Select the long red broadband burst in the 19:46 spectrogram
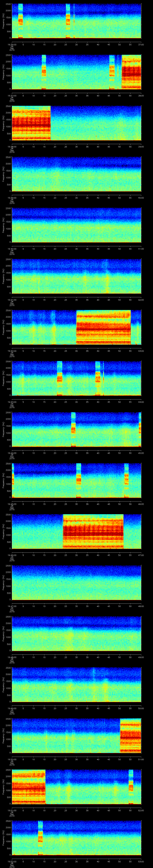Viewport: 153px width, 868px height. point(93,531)
